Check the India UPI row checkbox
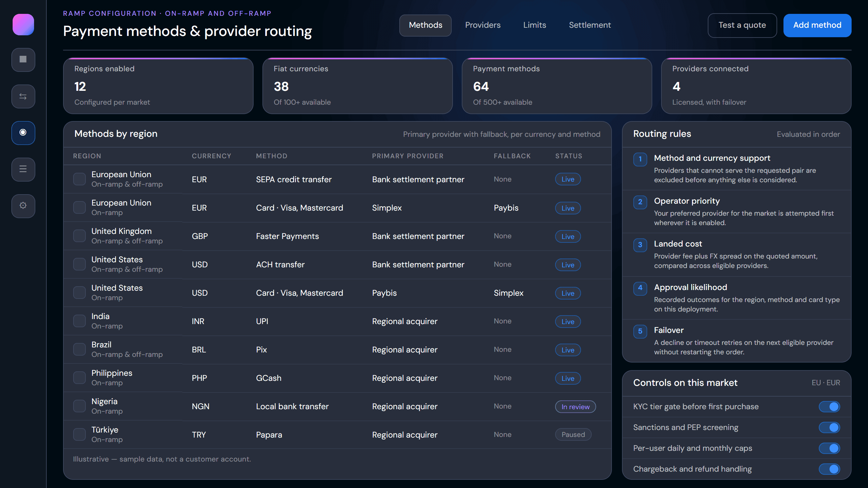 click(79, 321)
